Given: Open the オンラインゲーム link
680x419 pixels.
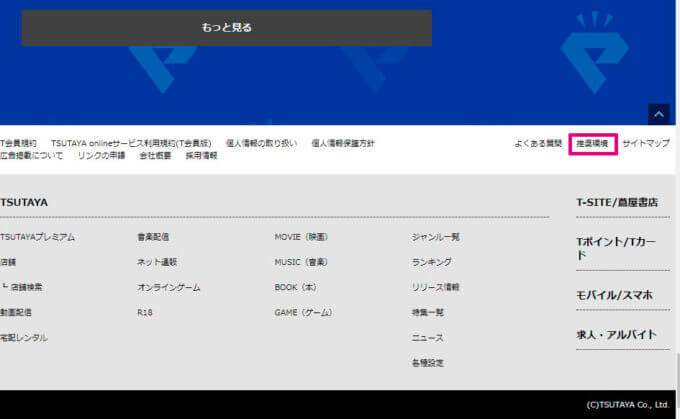Looking at the screenshot, I should coord(169,287).
